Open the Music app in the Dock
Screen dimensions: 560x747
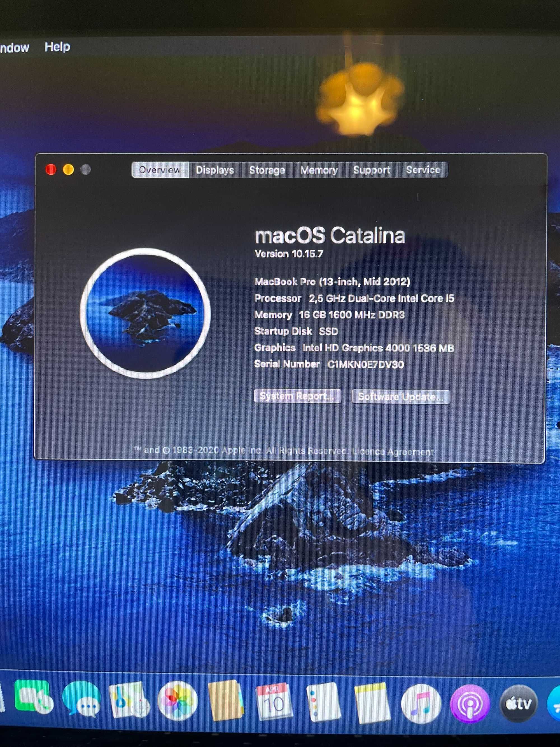[421, 703]
